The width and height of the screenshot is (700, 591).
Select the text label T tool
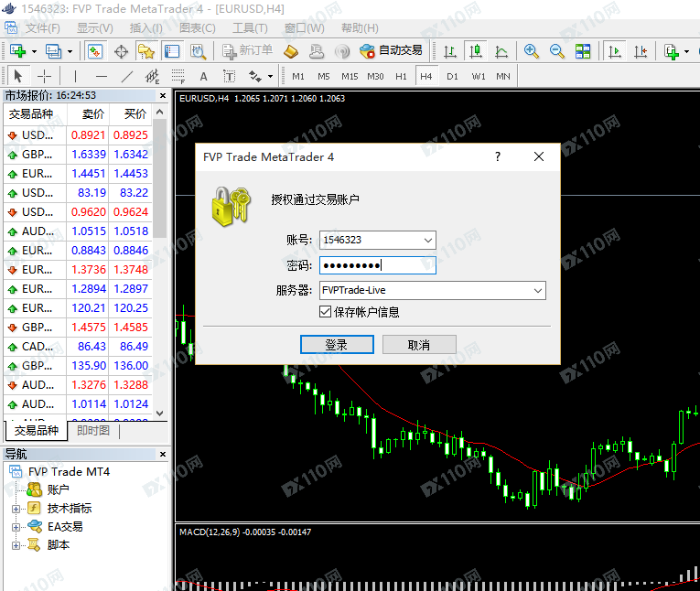[229, 76]
